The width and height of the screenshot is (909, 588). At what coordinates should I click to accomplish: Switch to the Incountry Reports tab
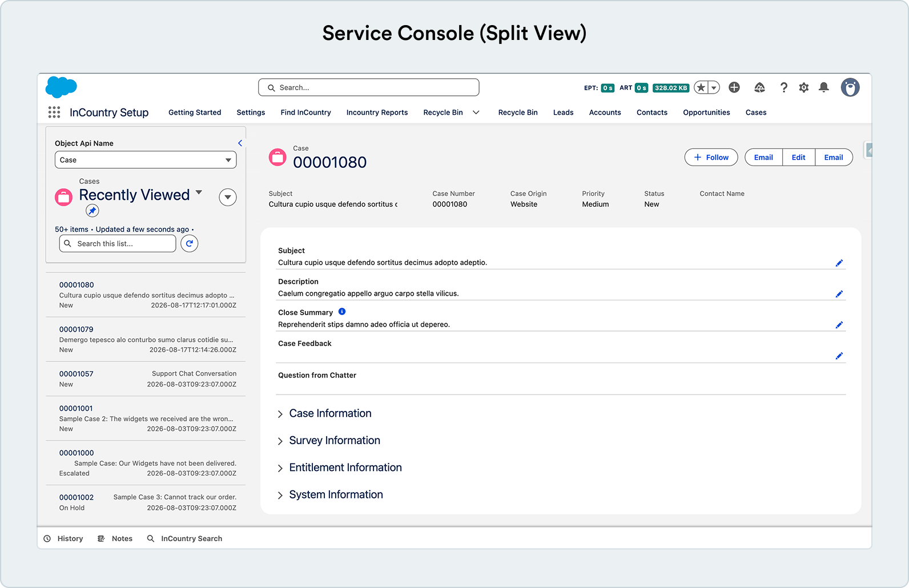(x=377, y=112)
